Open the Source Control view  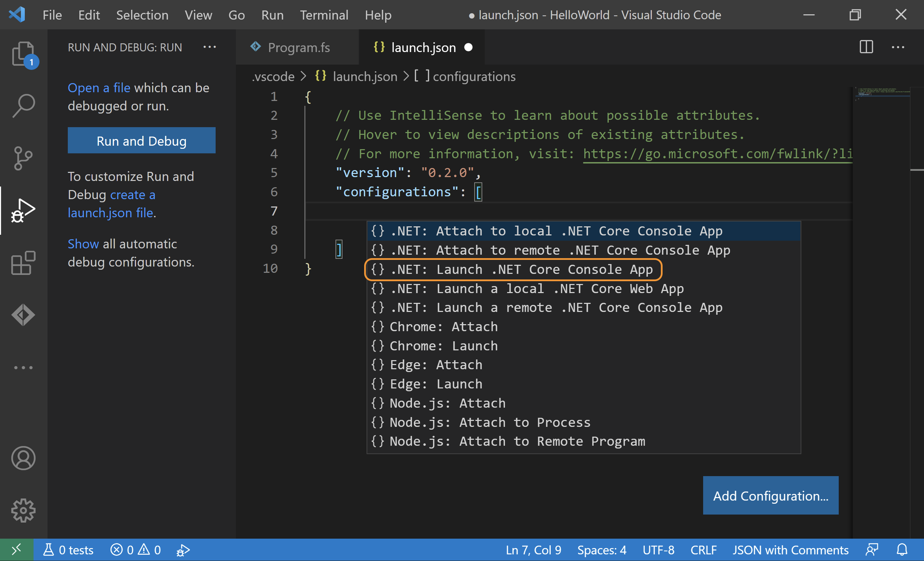click(23, 158)
